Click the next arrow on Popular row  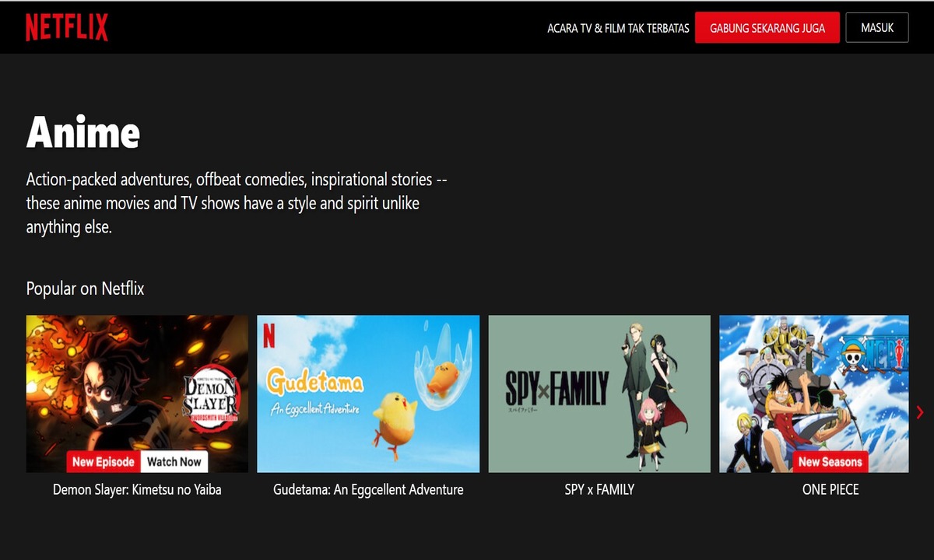[920, 412]
